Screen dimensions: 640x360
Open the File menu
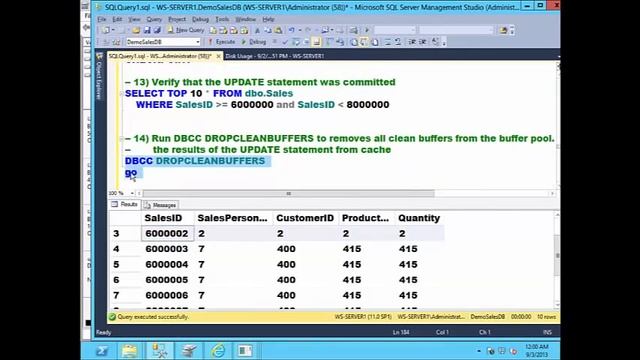tap(102, 19)
